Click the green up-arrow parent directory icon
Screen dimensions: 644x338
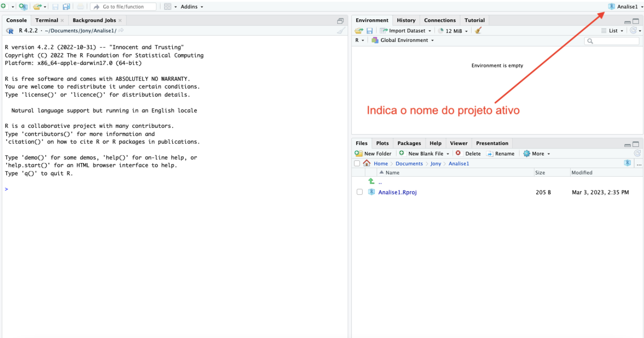coord(371,181)
